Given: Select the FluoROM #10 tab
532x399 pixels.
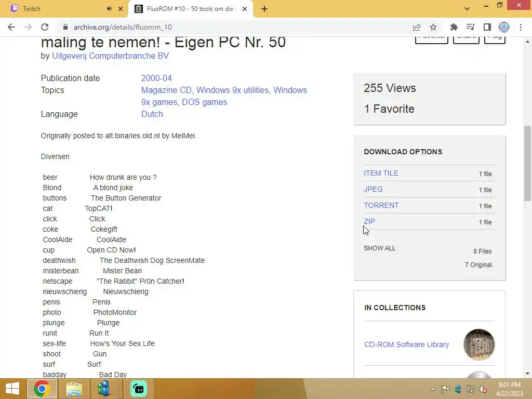Looking at the screenshot, I should coord(190,9).
